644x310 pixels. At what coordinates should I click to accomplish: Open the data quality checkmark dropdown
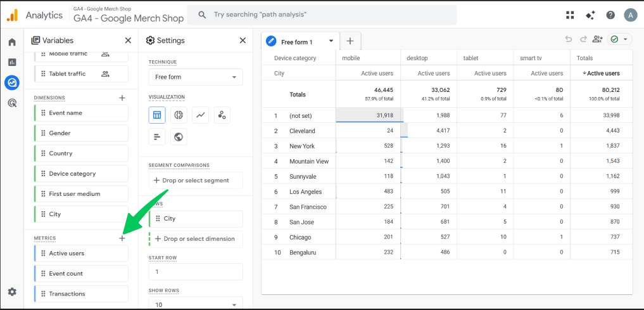(x=620, y=39)
